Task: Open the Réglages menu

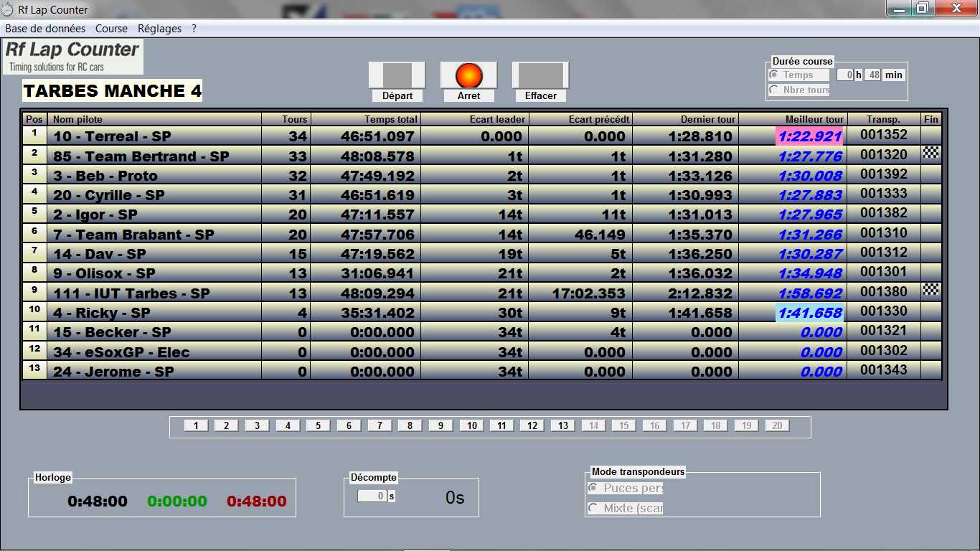Action: pos(159,29)
